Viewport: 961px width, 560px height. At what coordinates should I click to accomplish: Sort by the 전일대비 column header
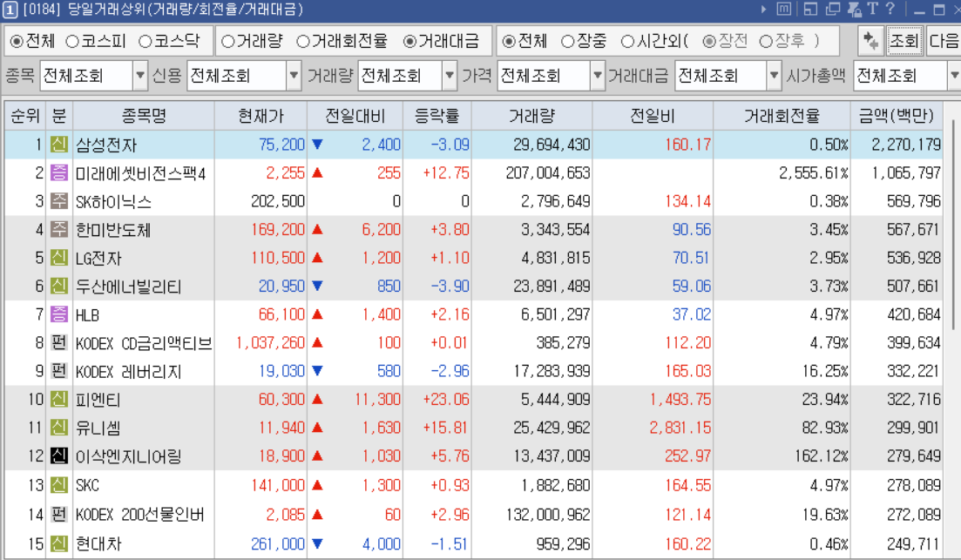[x=355, y=115]
